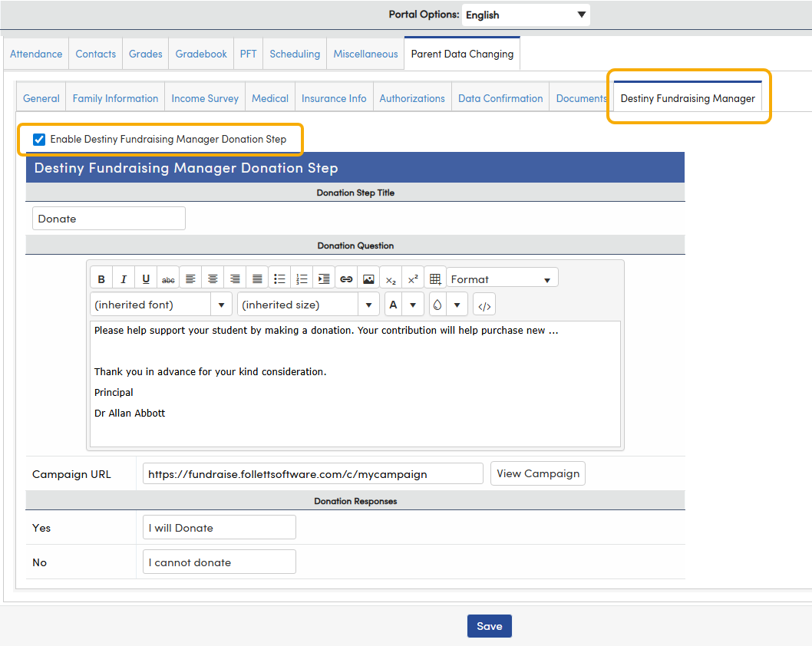This screenshot has width=812, height=646.
Task: Select Destiny Fundraising Manager sub-tab
Action: [688, 98]
